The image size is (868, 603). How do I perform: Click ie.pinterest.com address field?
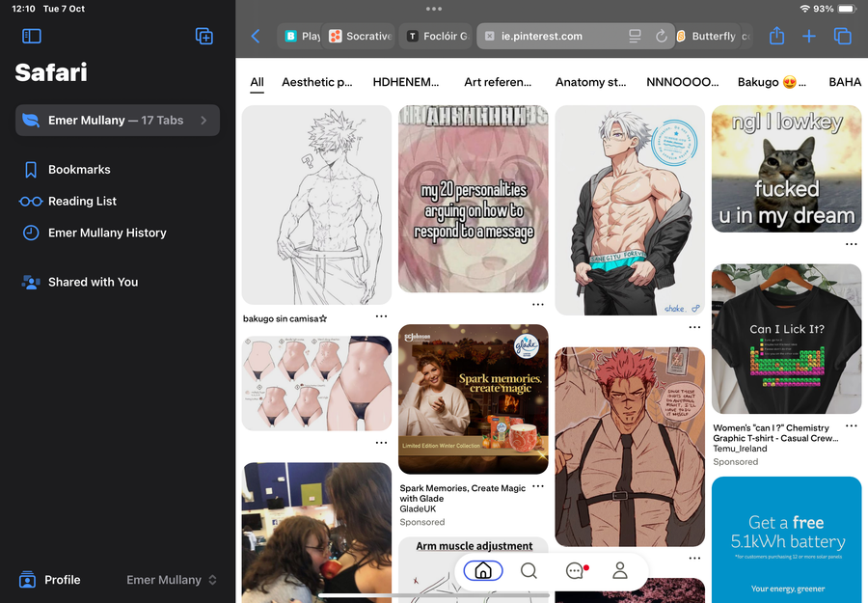coord(575,36)
